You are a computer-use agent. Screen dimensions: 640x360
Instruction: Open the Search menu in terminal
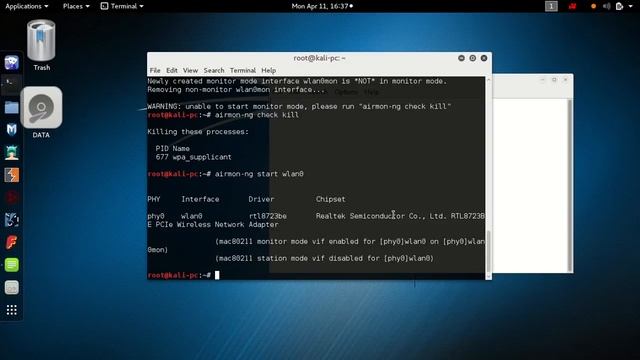coord(214,70)
